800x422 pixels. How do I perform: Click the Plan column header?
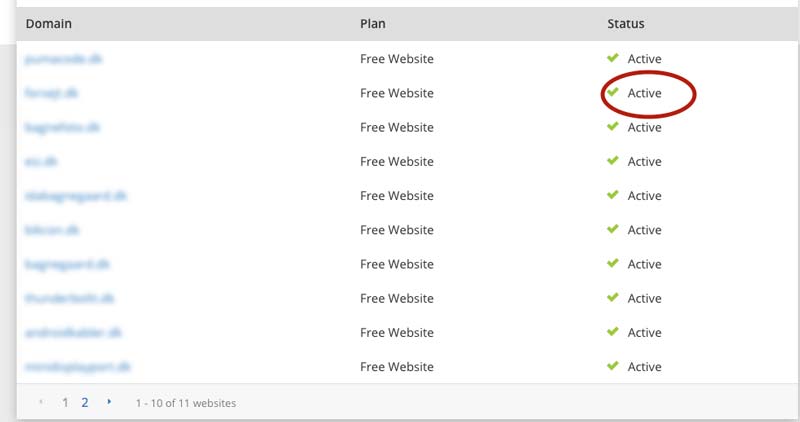point(372,23)
